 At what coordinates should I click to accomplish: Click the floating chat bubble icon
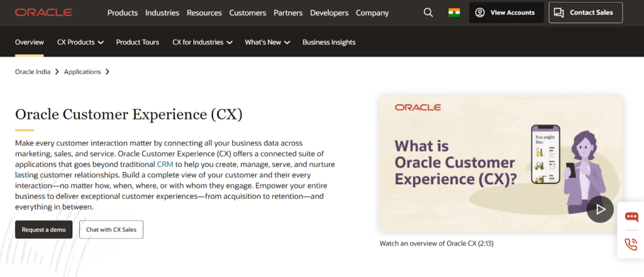(631, 217)
